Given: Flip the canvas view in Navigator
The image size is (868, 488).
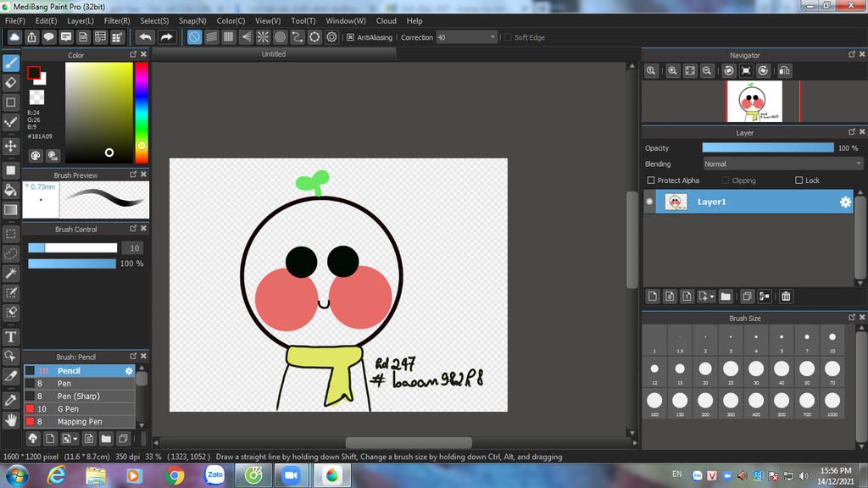Looking at the screenshot, I should point(784,71).
